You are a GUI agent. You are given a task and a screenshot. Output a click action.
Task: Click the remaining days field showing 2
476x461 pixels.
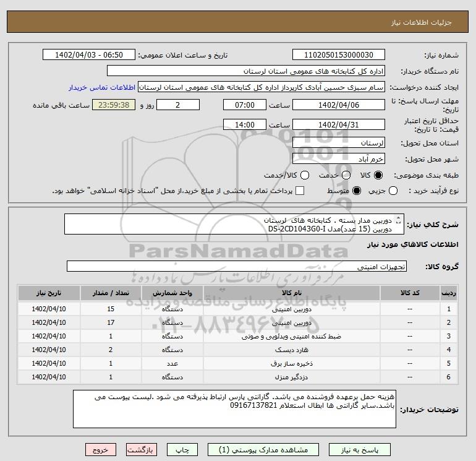(178, 105)
